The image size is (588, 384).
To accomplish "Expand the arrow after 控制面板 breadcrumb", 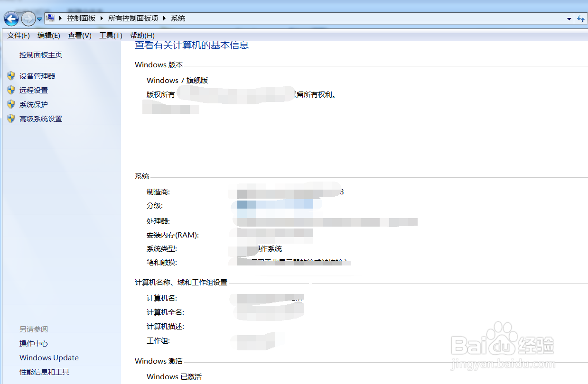I will coord(102,18).
